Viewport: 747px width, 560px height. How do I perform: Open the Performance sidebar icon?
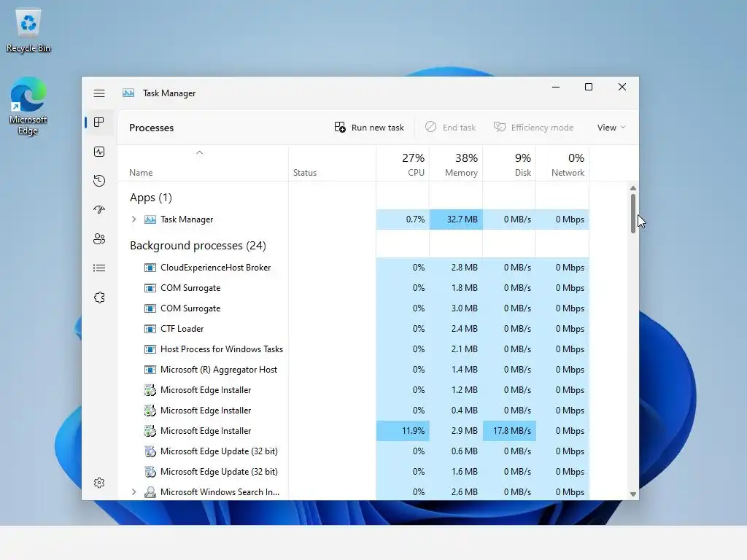(99, 152)
